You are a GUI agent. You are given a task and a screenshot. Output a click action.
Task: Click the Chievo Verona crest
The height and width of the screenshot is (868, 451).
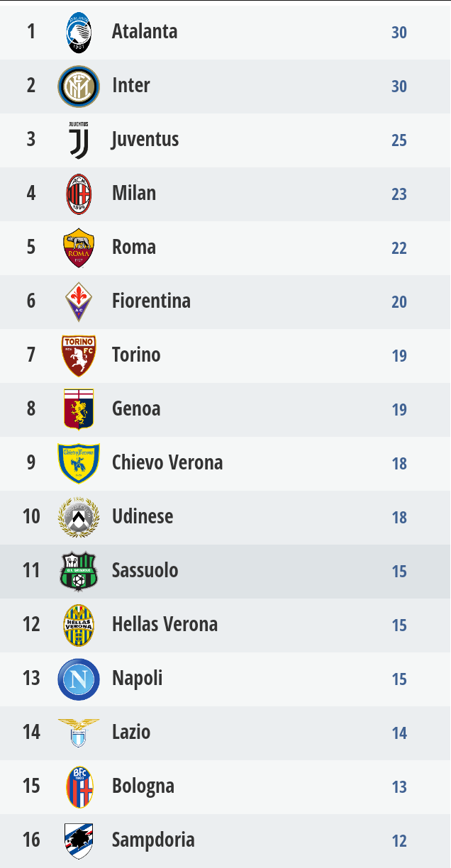(79, 463)
